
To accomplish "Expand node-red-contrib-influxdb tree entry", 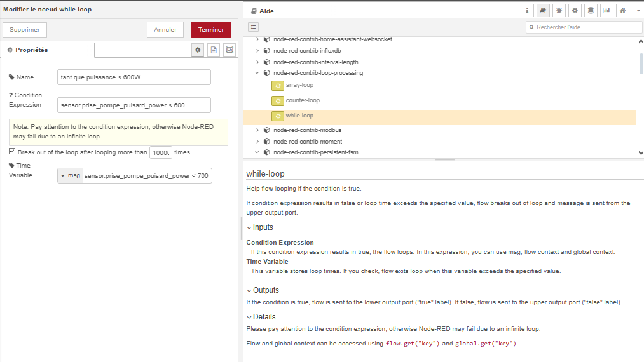I will [257, 51].
